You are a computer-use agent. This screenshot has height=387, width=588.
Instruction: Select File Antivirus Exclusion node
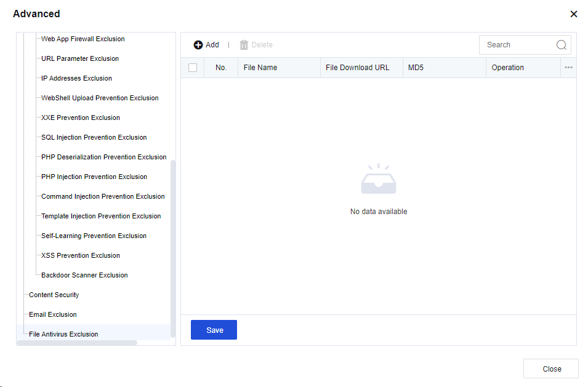tap(63, 334)
